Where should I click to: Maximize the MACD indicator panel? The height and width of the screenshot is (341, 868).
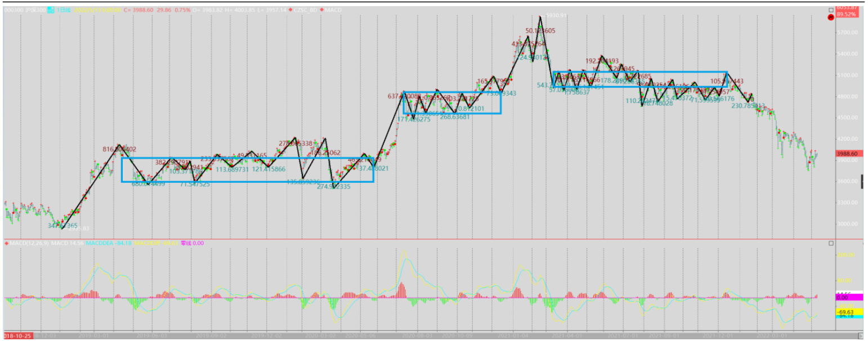830,243
